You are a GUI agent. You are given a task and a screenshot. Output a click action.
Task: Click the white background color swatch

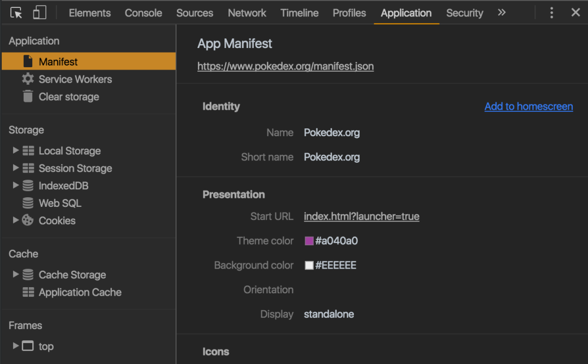309,266
